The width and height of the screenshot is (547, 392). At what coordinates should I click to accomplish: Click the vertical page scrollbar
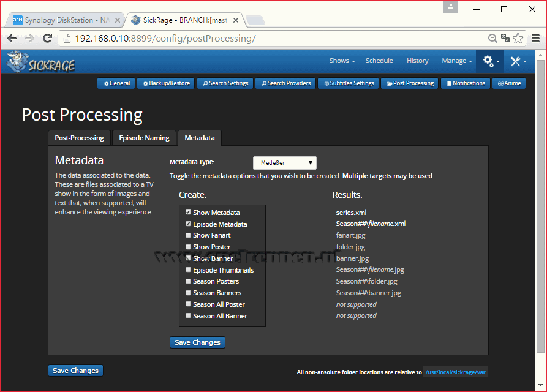[540, 206]
